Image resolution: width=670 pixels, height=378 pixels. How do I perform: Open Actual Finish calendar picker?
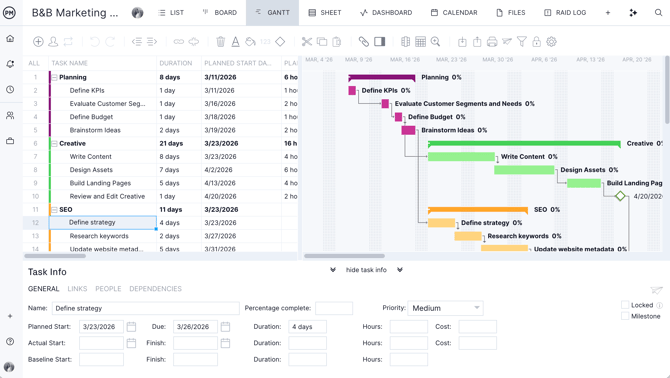point(225,343)
